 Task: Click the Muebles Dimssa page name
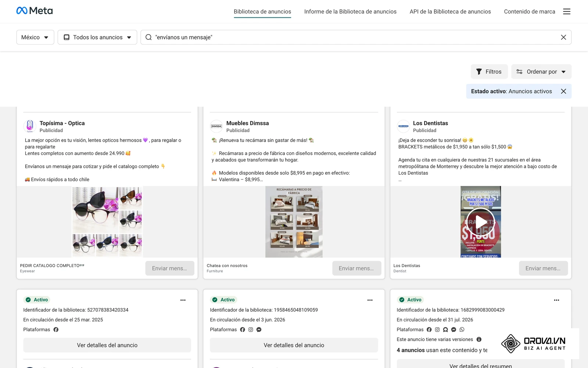[x=248, y=123]
